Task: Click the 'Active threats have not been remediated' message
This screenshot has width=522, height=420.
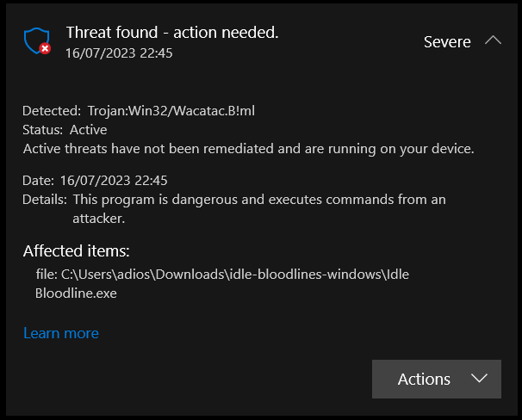Action: (x=248, y=149)
